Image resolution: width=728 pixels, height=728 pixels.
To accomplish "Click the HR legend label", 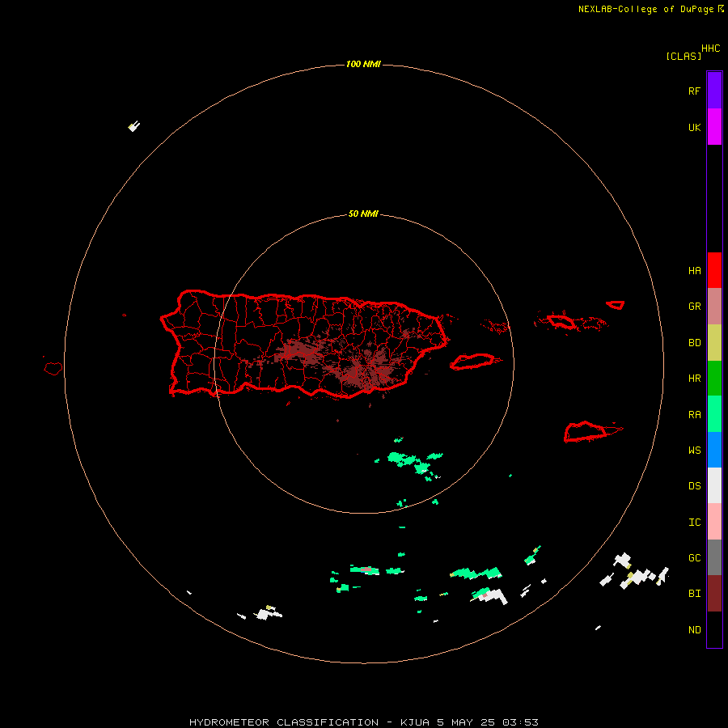I will coord(694,379).
